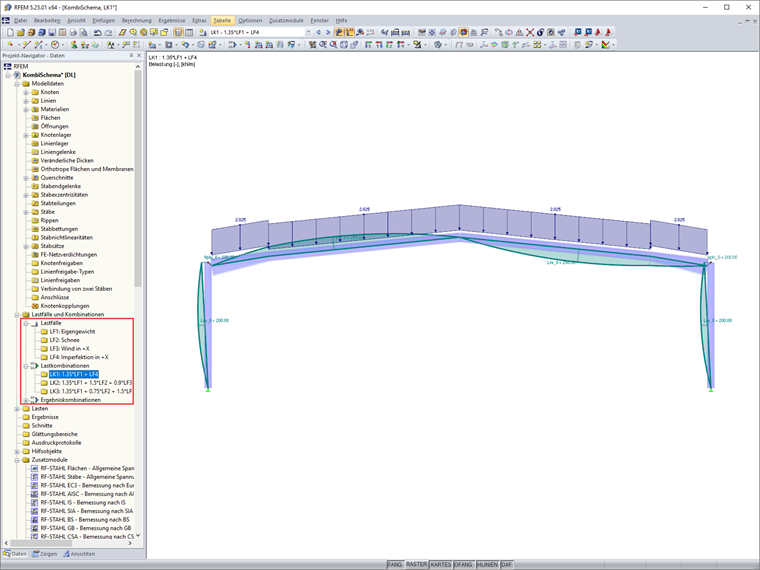Open the Ergebnisse menu
Viewport: 760px width, 570px height.
coord(172,20)
